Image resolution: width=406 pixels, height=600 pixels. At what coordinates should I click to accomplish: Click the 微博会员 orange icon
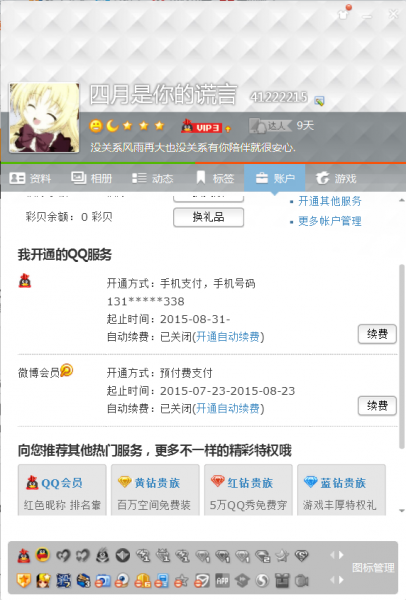pos(67,370)
